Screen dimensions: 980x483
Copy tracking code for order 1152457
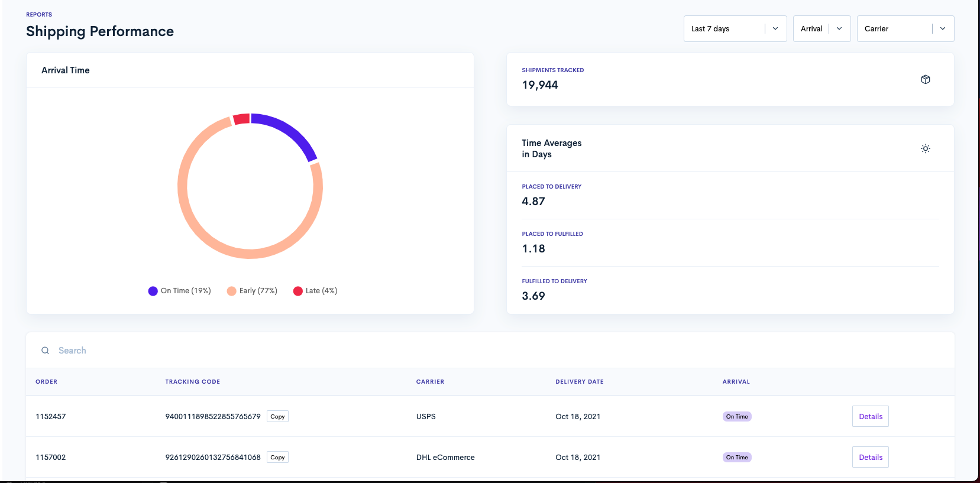[277, 417]
